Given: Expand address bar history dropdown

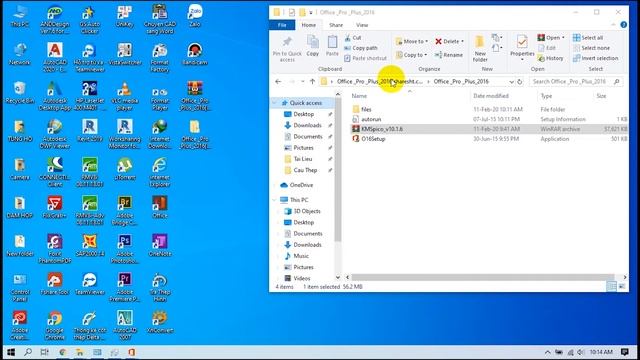Looking at the screenshot, I should pyautogui.click(x=511, y=82).
